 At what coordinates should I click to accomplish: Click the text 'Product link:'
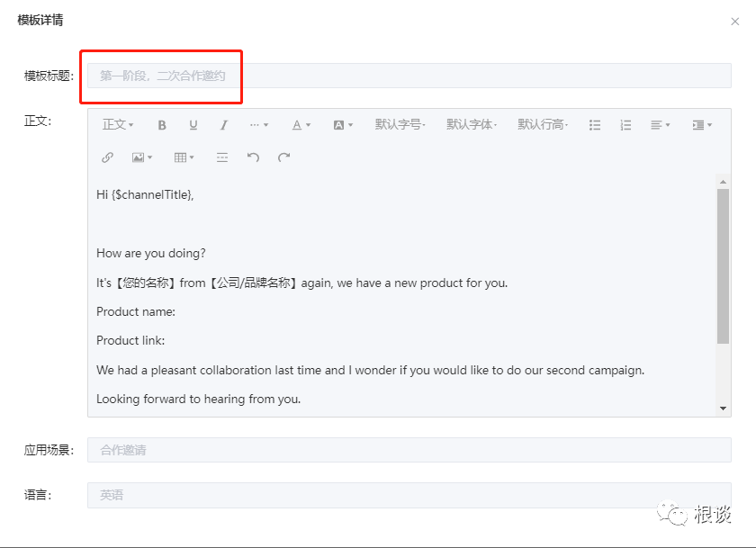(130, 341)
